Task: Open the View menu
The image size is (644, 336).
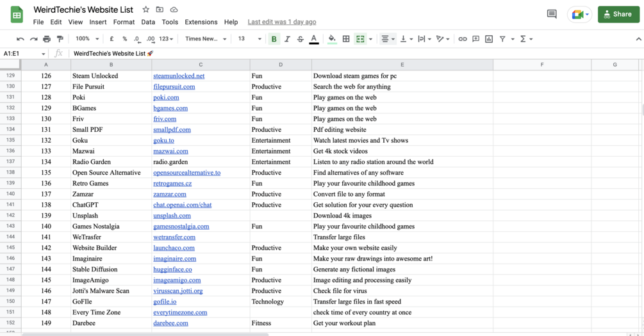Action: tap(75, 22)
